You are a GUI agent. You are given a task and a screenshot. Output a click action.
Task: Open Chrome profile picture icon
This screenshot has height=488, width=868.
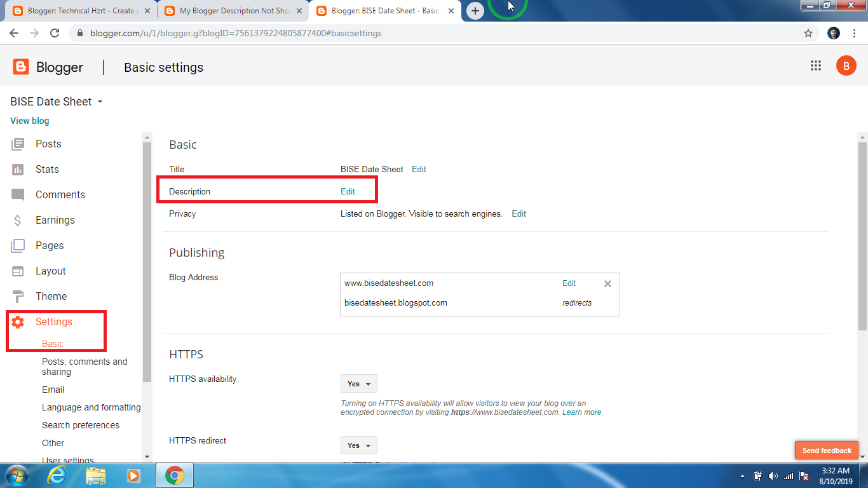tap(834, 33)
